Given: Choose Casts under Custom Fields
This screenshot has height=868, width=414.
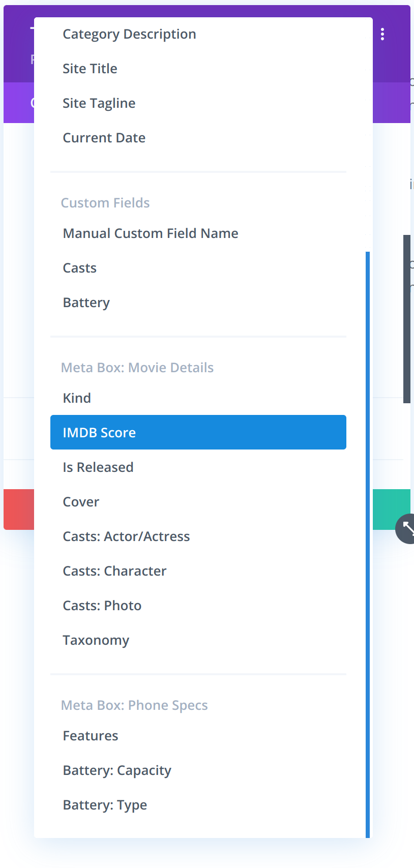Looking at the screenshot, I should point(80,268).
